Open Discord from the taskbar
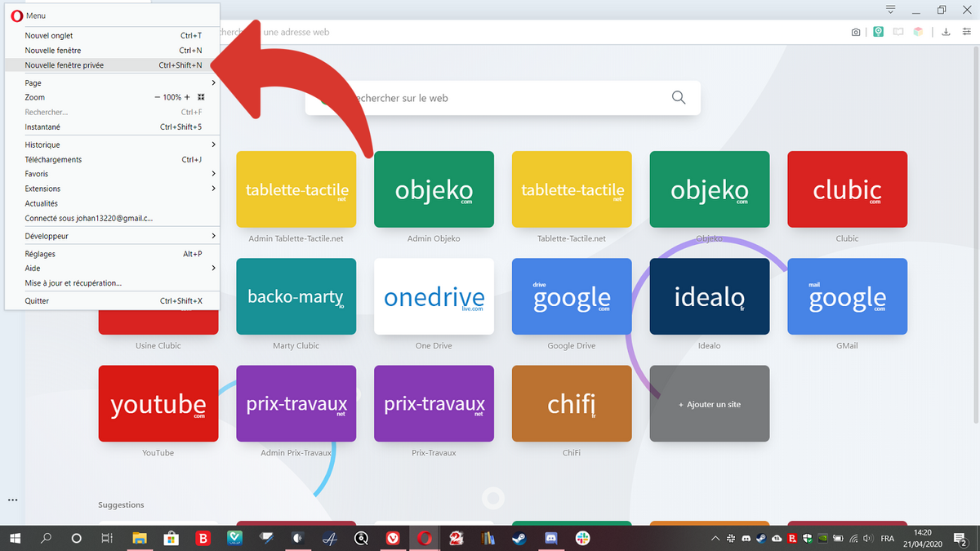 click(x=550, y=538)
